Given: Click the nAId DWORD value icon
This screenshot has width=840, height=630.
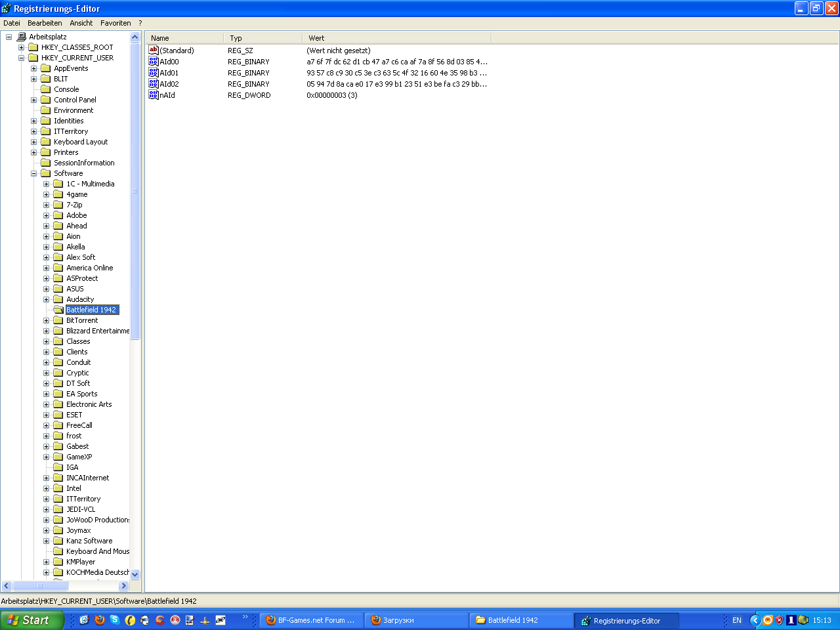Looking at the screenshot, I should (x=154, y=95).
